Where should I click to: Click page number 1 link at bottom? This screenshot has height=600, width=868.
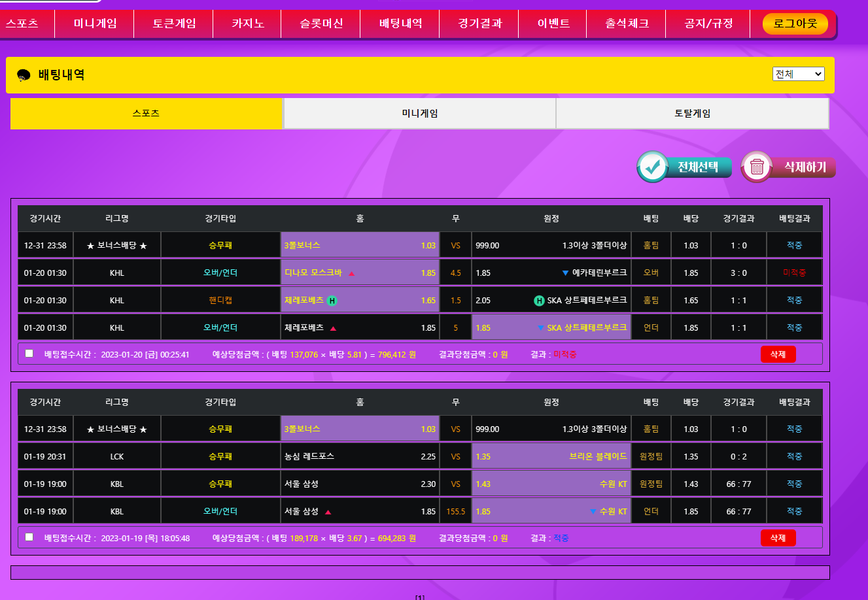[x=420, y=597]
